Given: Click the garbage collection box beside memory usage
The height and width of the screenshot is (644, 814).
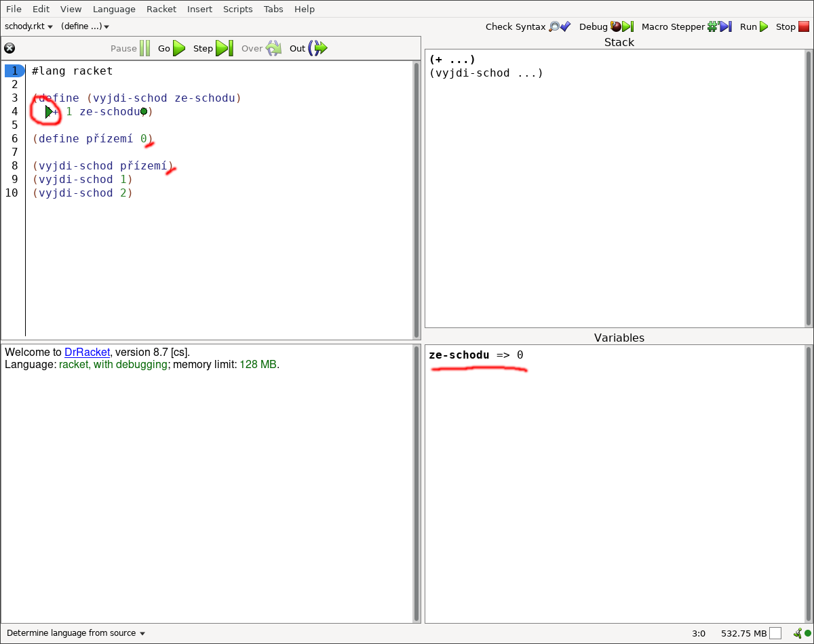Looking at the screenshot, I should pos(775,633).
